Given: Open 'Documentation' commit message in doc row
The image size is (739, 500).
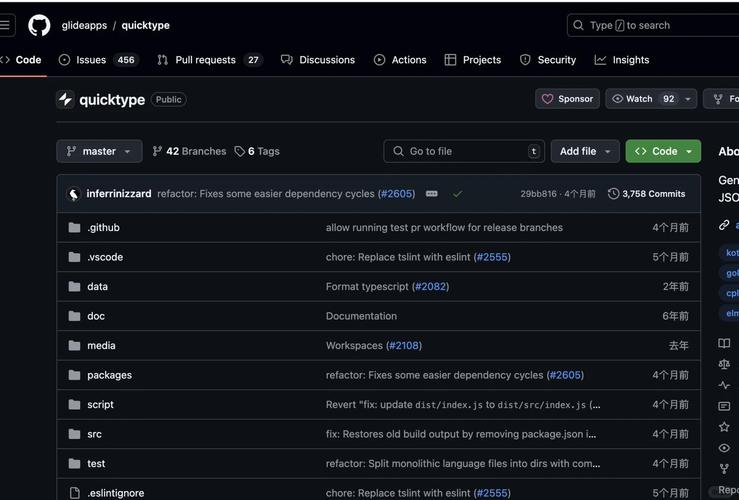Looking at the screenshot, I should [x=361, y=316].
